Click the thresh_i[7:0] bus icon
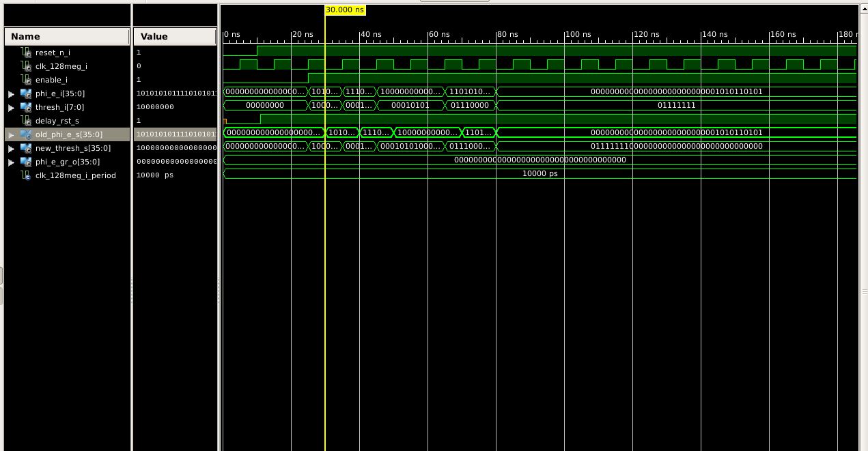The height and width of the screenshot is (451, 868). coord(26,107)
